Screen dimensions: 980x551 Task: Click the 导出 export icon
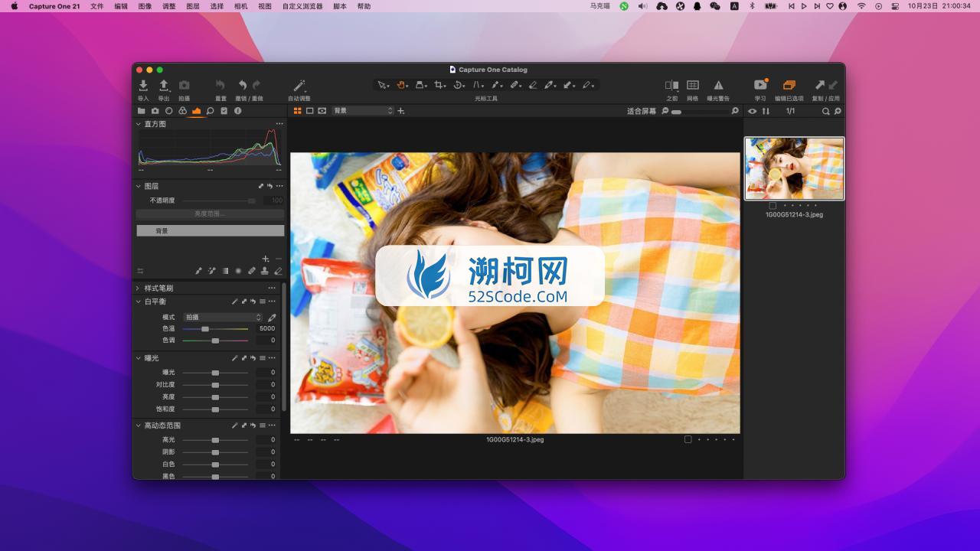(163, 85)
